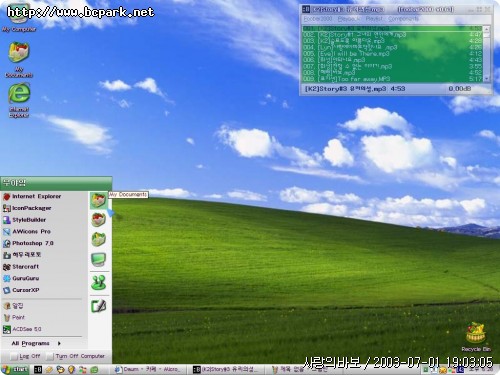Image resolution: width=500 pixels, height=375 pixels.
Task: Click the Log Off button
Action: 26,356
